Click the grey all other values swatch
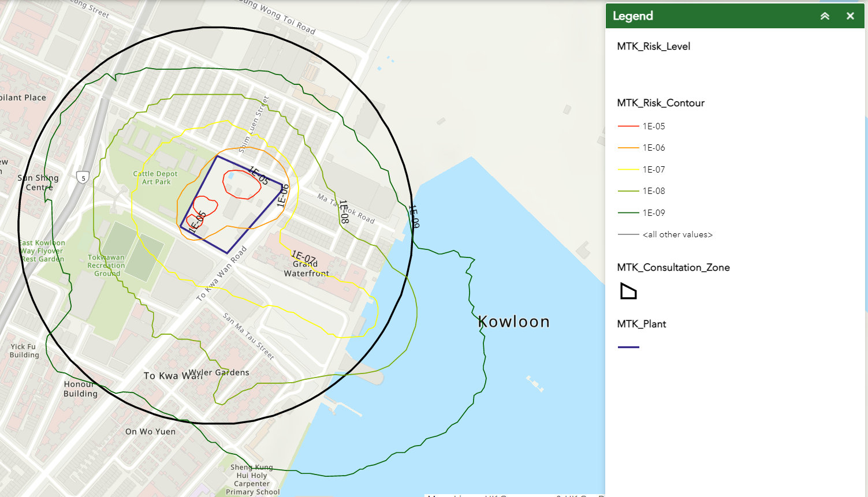Image resolution: width=868 pixels, height=497 pixels. click(x=628, y=235)
